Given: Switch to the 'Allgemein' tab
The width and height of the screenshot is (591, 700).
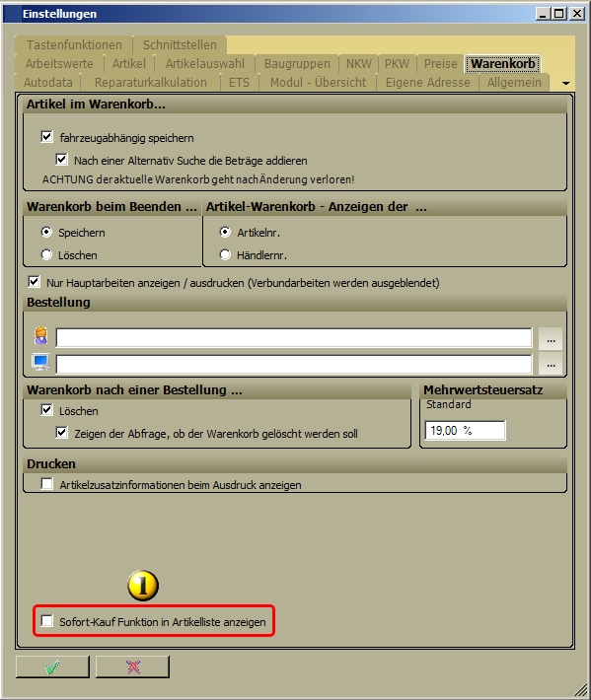Looking at the screenshot, I should pos(514,83).
